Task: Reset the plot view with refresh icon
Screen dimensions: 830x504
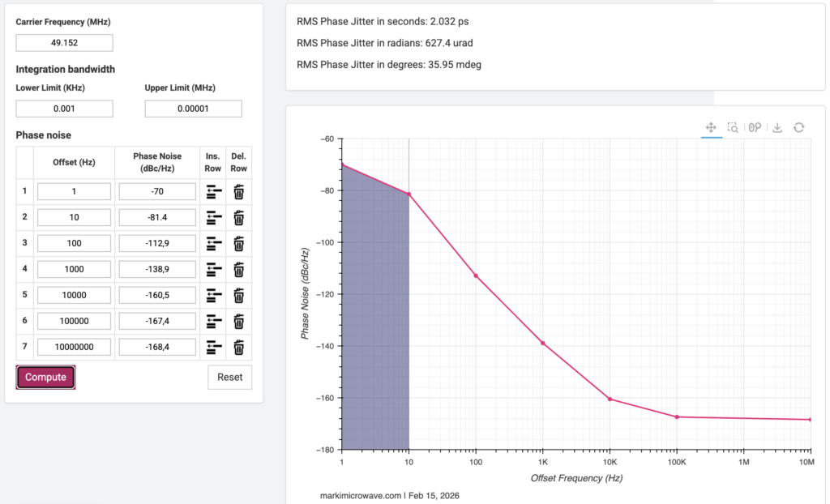Action: point(798,127)
